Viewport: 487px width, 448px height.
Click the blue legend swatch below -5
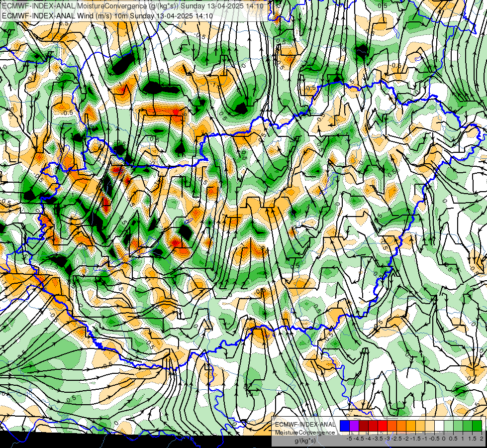pos(345,426)
